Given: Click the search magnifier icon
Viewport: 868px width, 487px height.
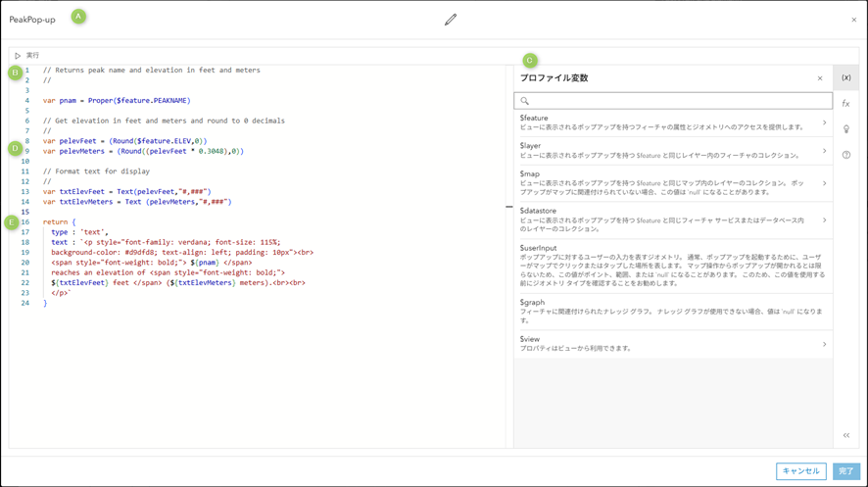Looking at the screenshot, I should 524,101.
